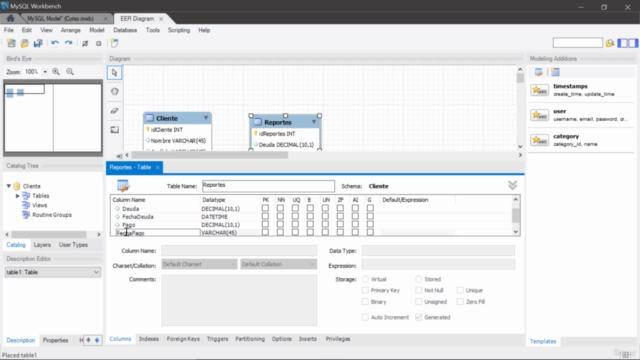Screen dimensions: 640x360
Task: Collapse the table editor header with double chevron
Action: tap(513, 186)
